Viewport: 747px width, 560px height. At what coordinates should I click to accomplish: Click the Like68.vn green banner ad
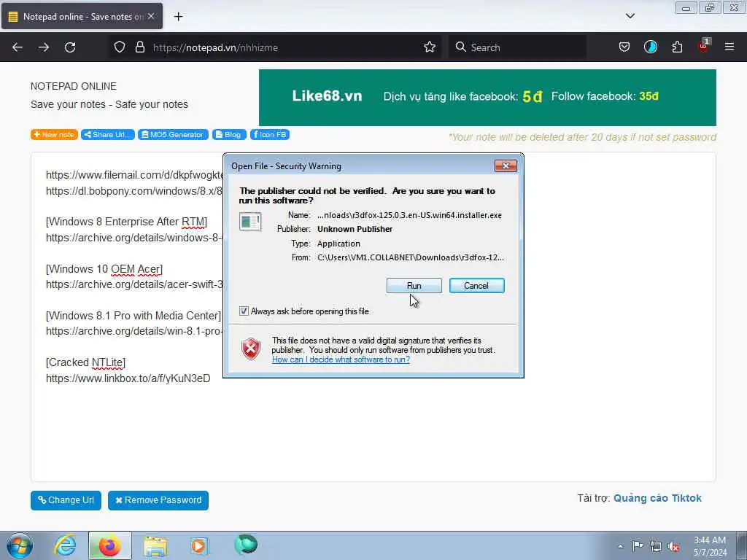coord(487,98)
